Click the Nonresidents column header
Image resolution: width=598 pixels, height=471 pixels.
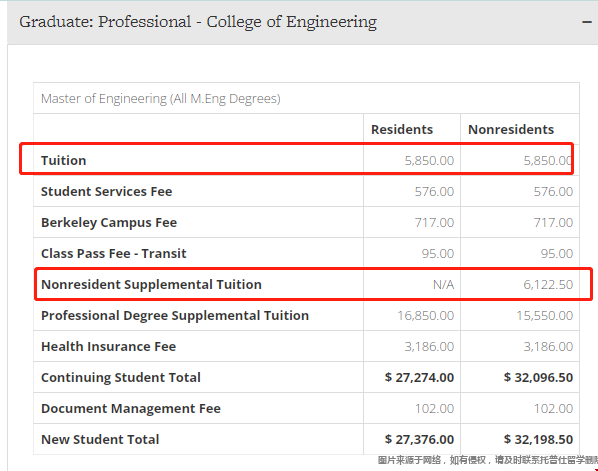coord(511,129)
